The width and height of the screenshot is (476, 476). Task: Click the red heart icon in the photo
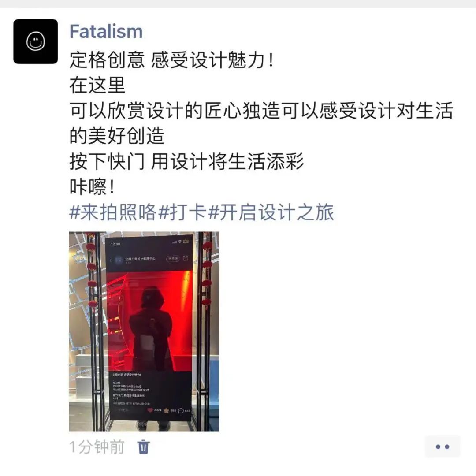150,410
